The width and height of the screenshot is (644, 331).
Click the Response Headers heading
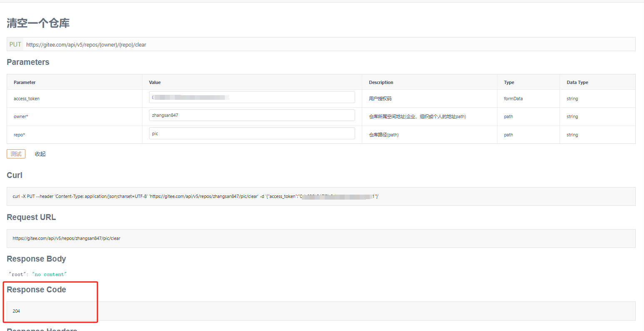pos(42,329)
